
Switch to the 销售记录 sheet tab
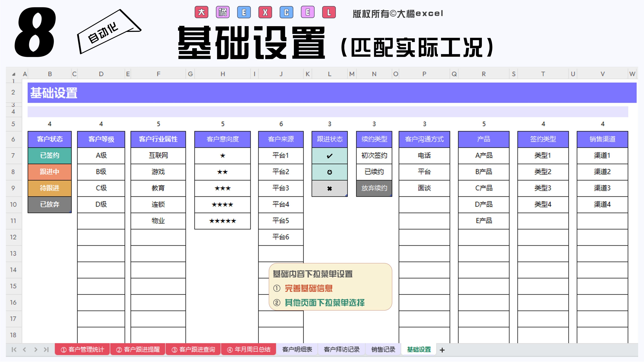coord(383,350)
